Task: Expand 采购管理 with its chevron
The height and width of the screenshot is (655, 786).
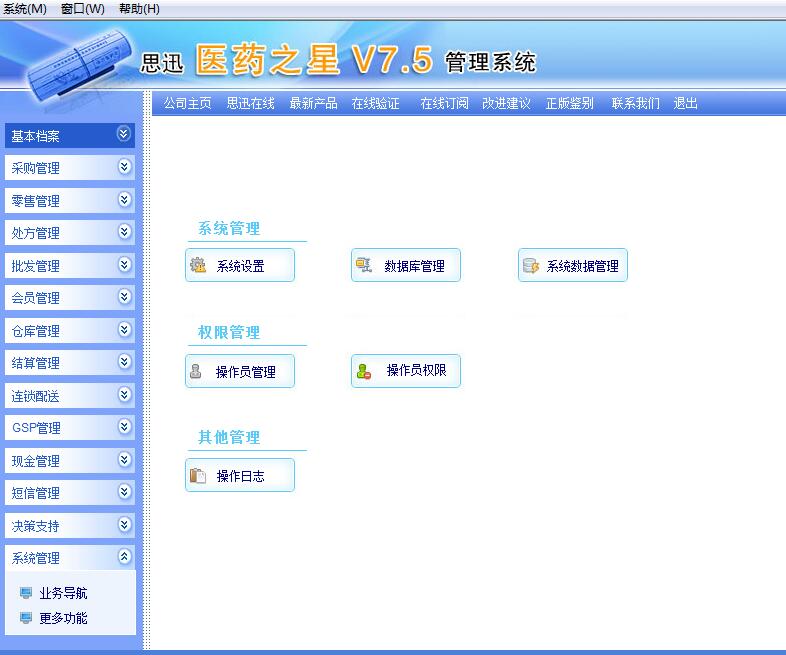Action: point(124,166)
